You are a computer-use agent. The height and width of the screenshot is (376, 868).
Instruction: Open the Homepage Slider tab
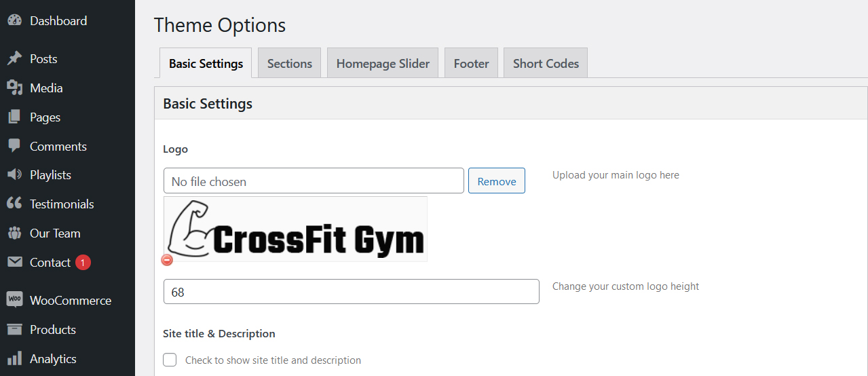383,63
